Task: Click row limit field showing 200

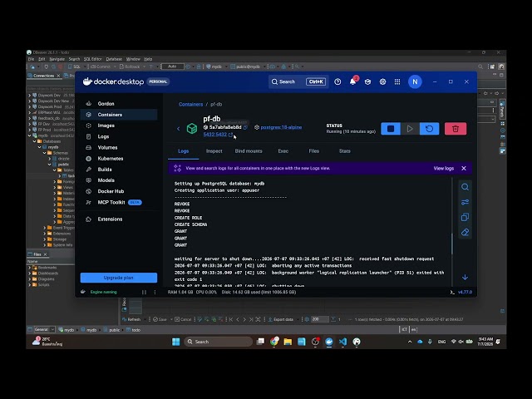Action: (x=319, y=319)
